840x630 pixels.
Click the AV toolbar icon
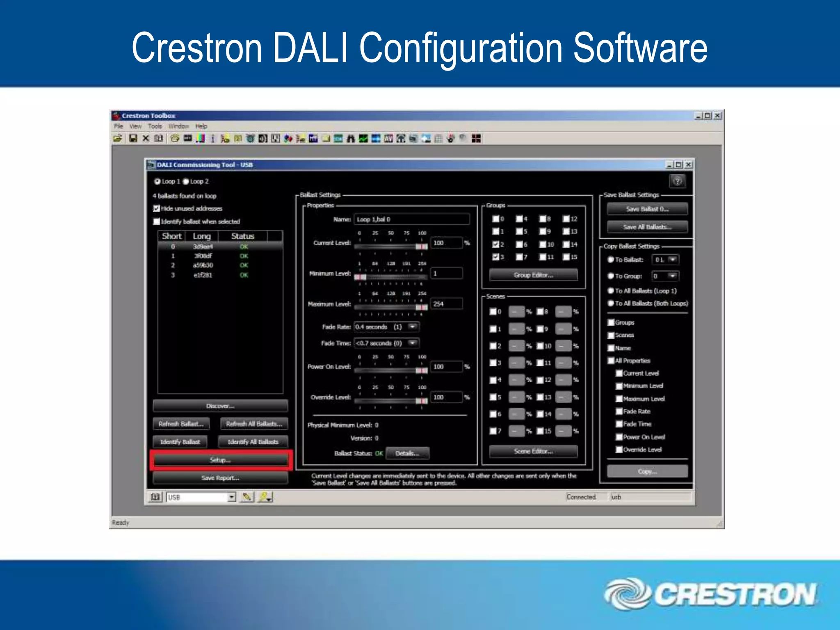coord(389,139)
